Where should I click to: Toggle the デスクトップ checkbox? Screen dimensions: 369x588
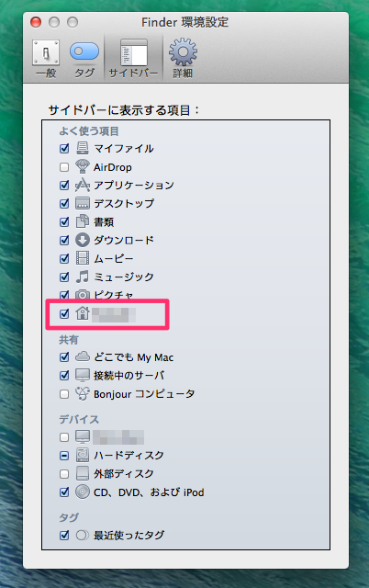(64, 203)
